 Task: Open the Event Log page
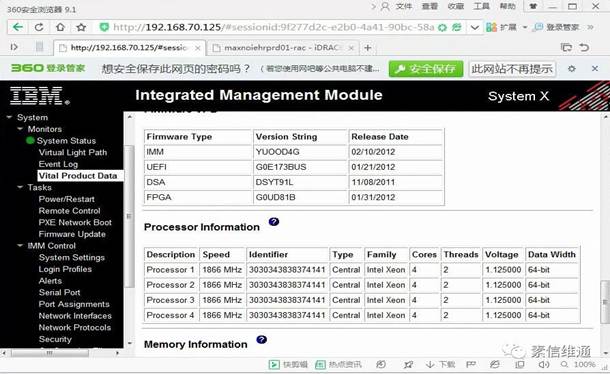click(58, 164)
